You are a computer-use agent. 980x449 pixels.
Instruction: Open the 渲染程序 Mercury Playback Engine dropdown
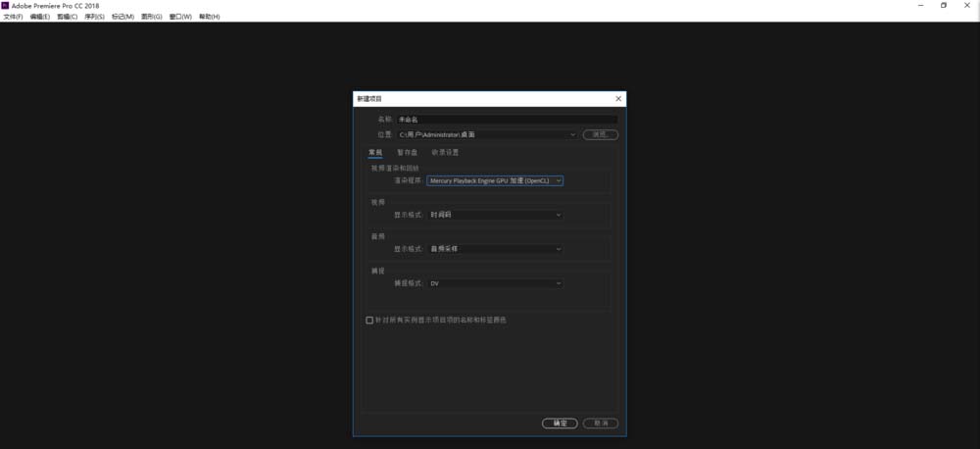495,180
